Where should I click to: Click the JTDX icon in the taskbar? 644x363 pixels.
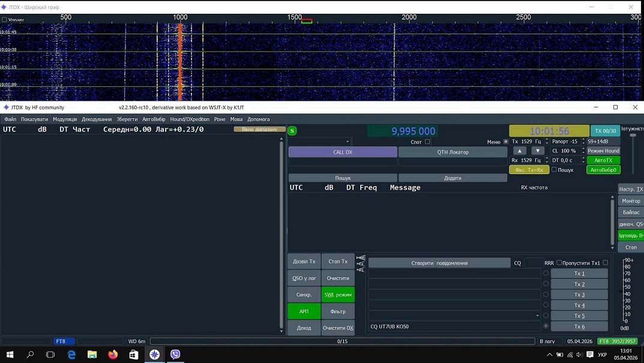coord(154,355)
